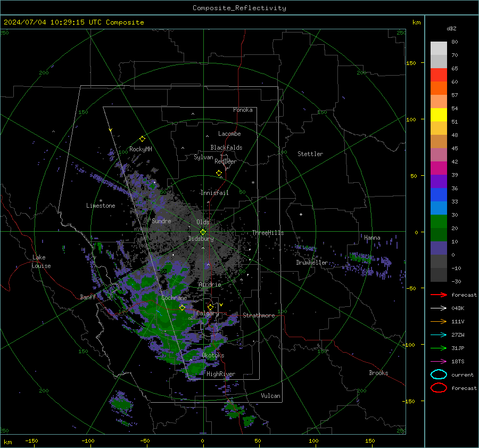Click the Ponoka town label
Image resolution: width=479 pixels, height=448 pixels.
(x=243, y=110)
